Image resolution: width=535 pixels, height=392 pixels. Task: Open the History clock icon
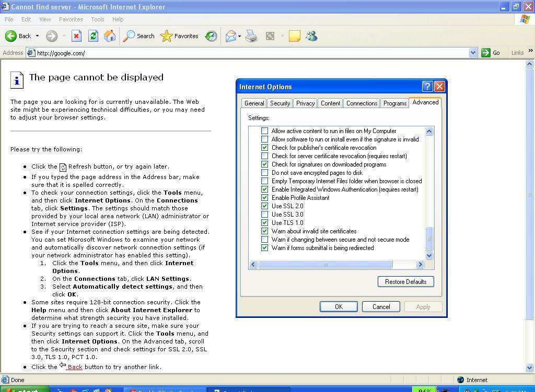pyautogui.click(x=211, y=36)
